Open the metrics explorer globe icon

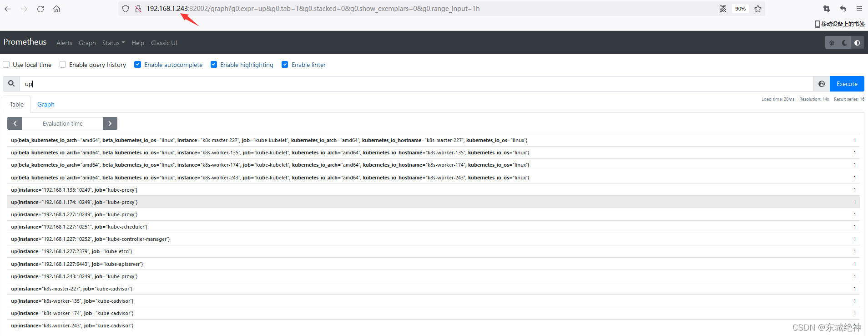822,84
